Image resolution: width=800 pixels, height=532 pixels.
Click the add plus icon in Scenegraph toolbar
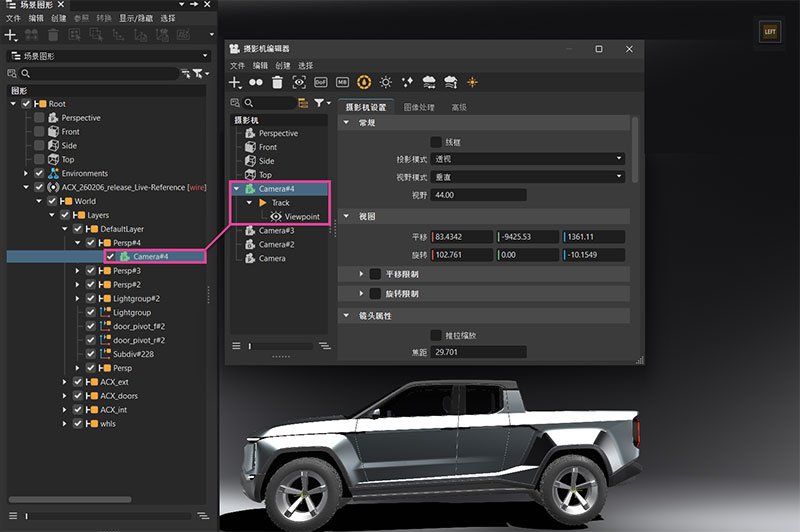click(x=11, y=35)
